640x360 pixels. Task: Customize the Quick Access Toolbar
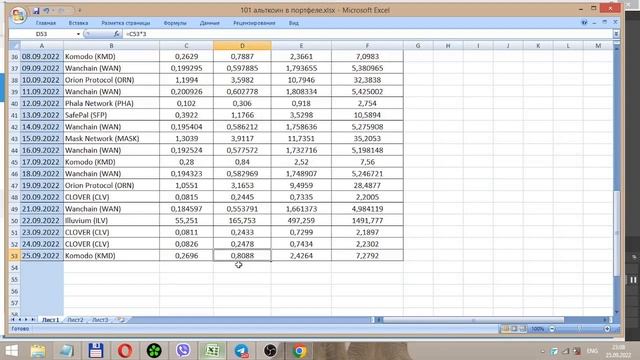click(80, 11)
